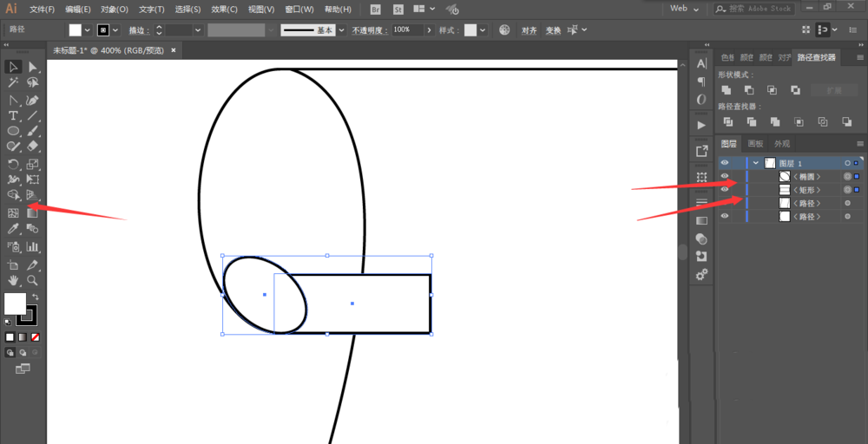Click the target circle of 矩形 sublayer
868x444 pixels.
(x=847, y=190)
